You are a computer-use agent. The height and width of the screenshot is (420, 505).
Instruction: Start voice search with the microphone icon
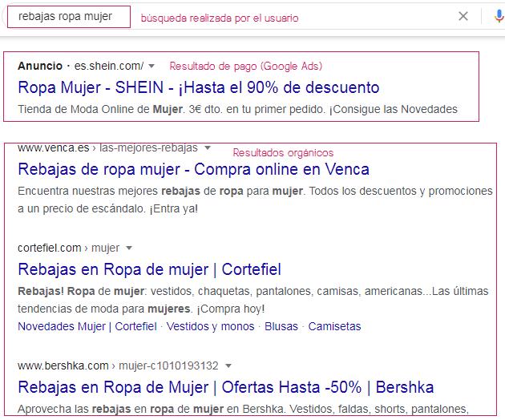(x=499, y=16)
